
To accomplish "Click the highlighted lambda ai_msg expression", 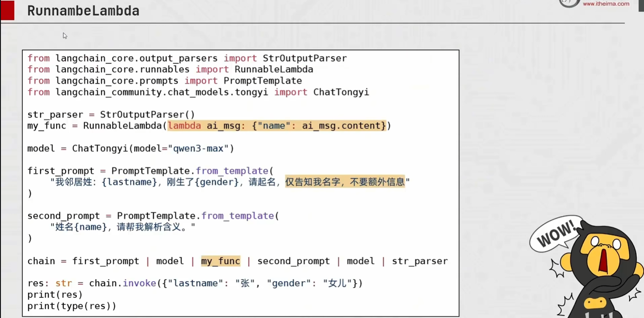I will pos(277,125).
